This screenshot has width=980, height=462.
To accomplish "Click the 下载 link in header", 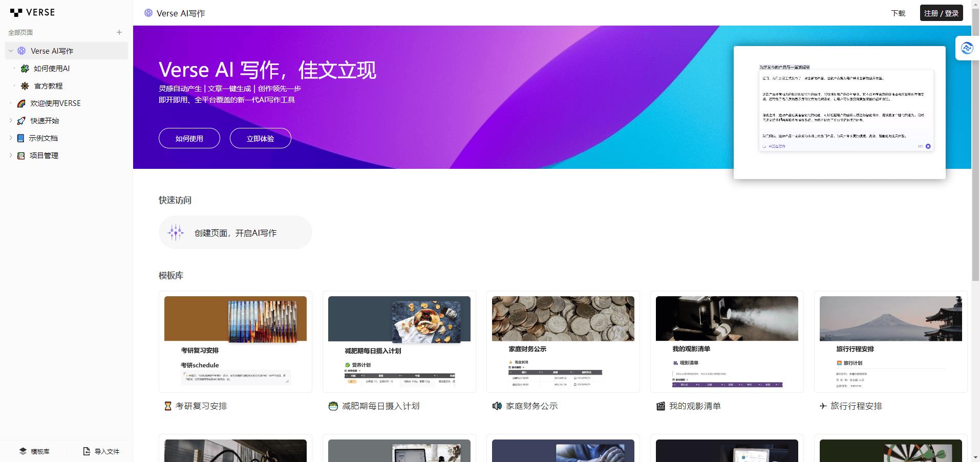I will (x=898, y=13).
